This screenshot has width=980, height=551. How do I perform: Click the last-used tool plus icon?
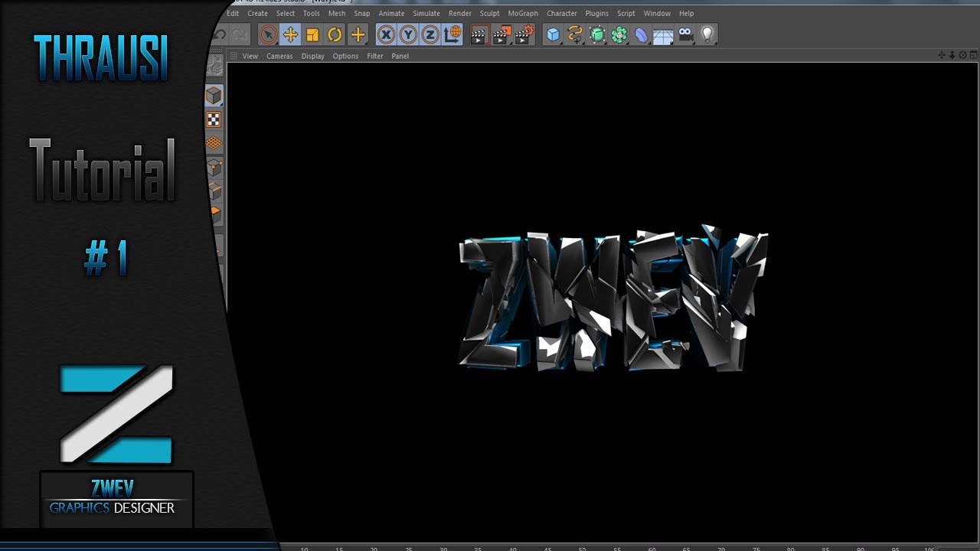(358, 34)
